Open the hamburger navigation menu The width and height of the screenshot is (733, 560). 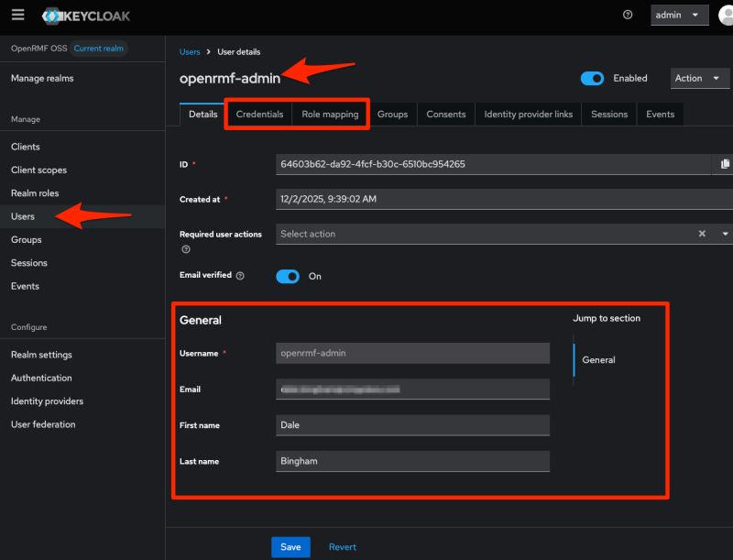click(x=17, y=15)
